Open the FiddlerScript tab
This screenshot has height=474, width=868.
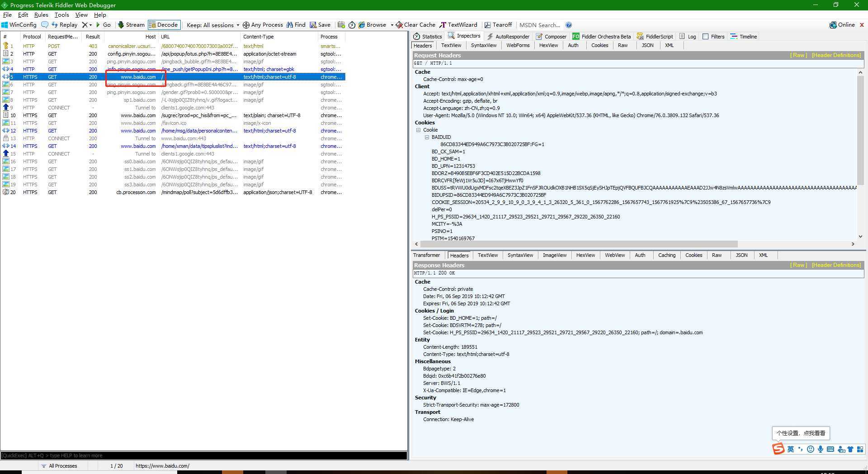click(x=655, y=37)
